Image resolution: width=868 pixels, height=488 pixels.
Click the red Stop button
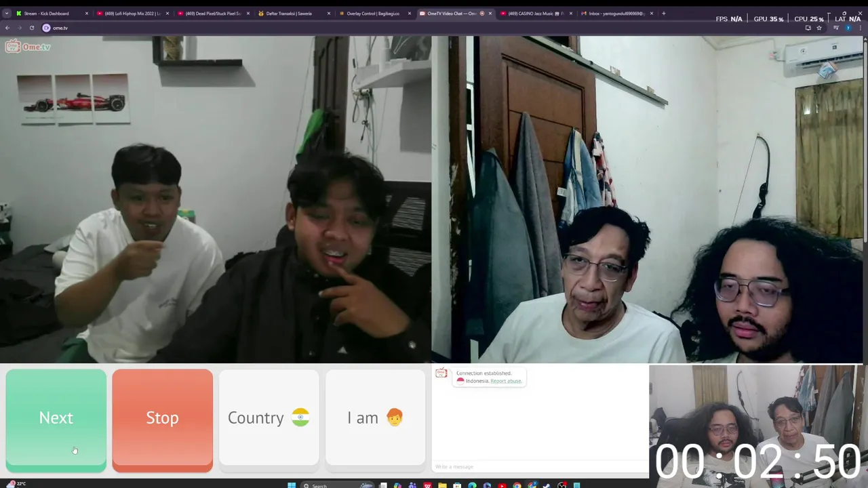pyautogui.click(x=162, y=420)
